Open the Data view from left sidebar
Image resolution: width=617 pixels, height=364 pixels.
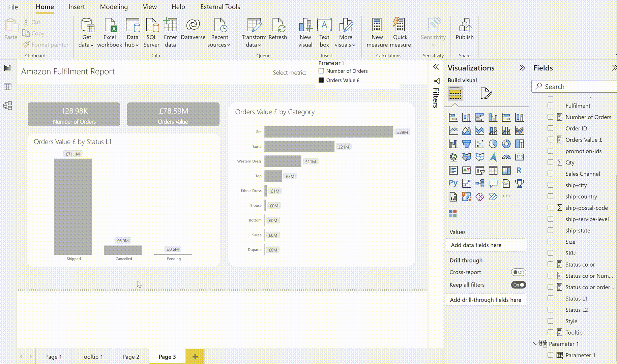coord(7,87)
